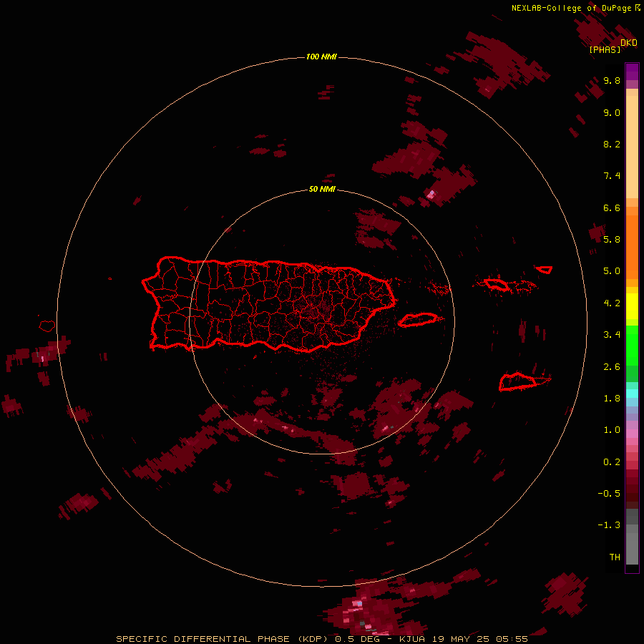The image size is (644, 644).
Task: Click the Vieques island outline
Action: click(418, 320)
